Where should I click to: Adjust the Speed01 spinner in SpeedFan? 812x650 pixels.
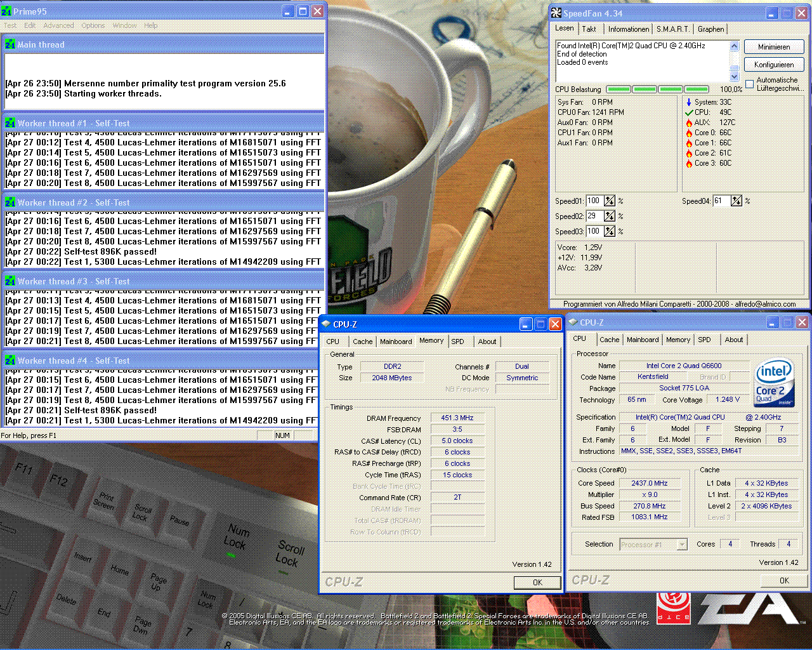[610, 201]
